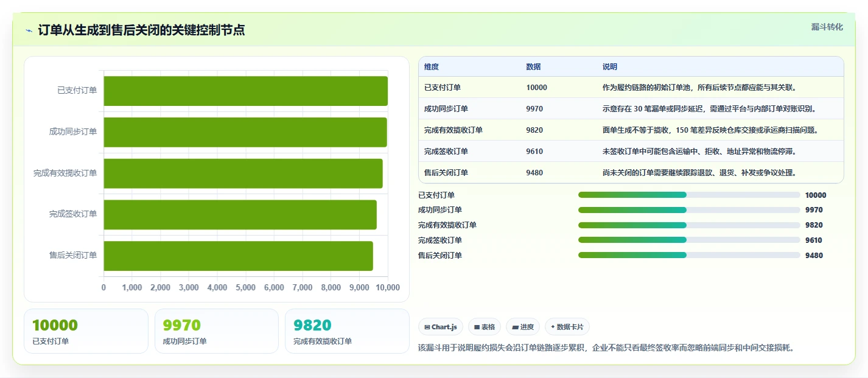Click the 已支付订单 bar in the chart
The height and width of the screenshot is (378, 868).
pyautogui.click(x=246, y=91)
